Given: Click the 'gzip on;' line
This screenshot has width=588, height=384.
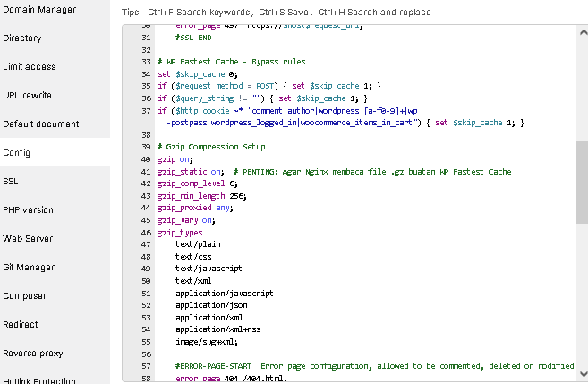Looking at the screenshot, I should pos(175,159).
